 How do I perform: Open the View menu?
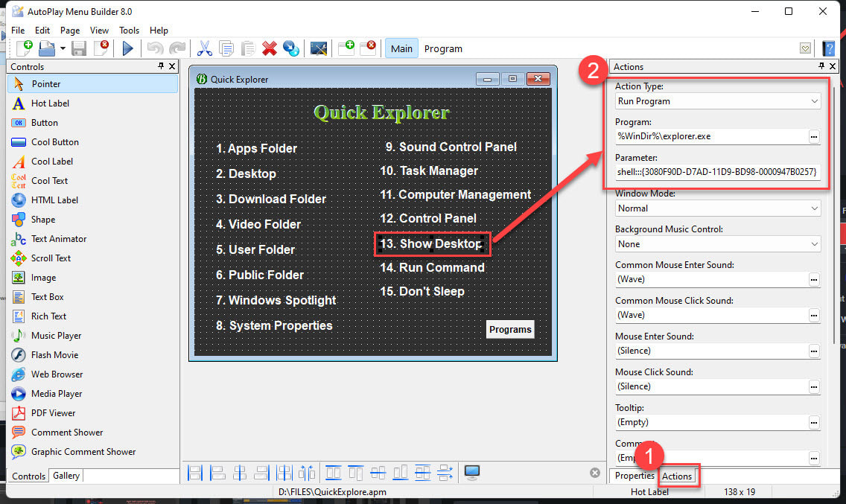click(x=99, y=31)
